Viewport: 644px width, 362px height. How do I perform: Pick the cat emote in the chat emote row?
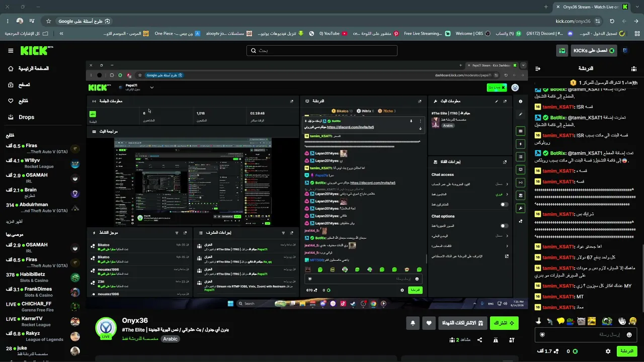(581, 321)
